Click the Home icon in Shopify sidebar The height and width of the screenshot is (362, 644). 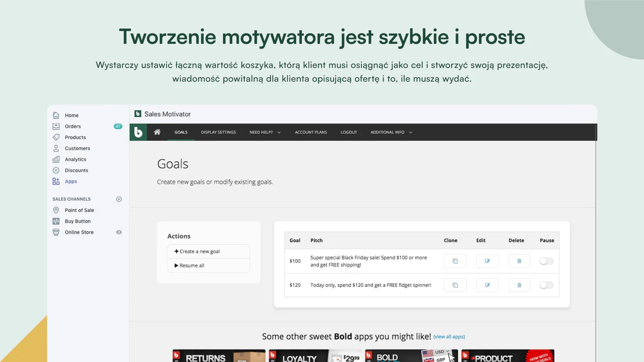[x=56, y=115]
